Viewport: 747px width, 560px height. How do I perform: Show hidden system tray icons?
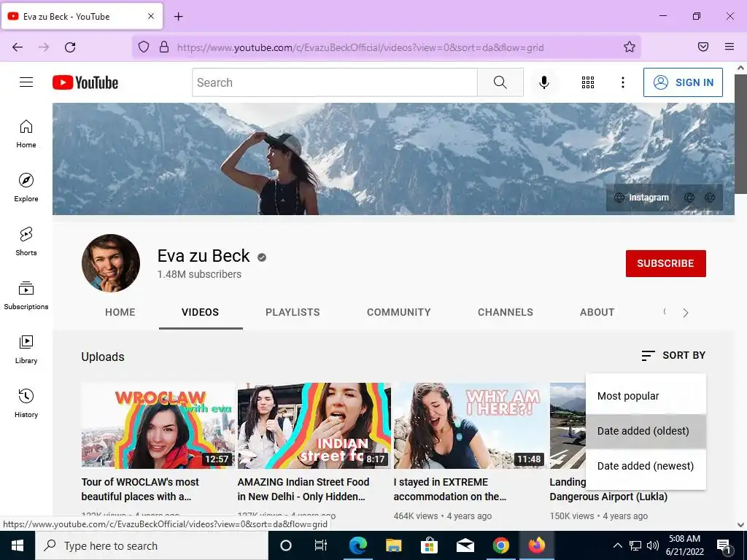tap(617, 545)
